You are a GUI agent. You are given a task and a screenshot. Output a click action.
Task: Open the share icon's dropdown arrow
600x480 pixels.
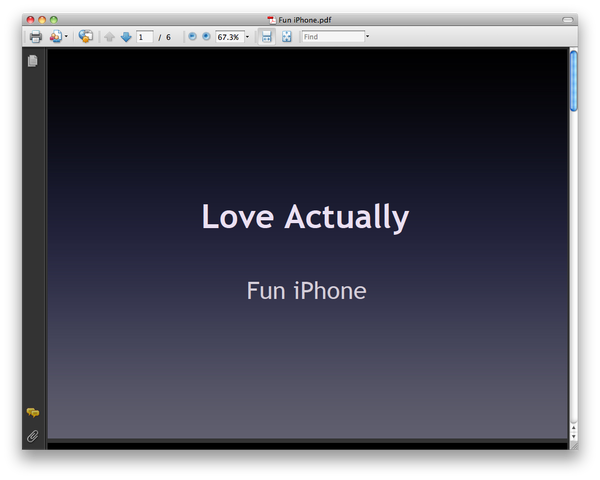coord(66,36)
